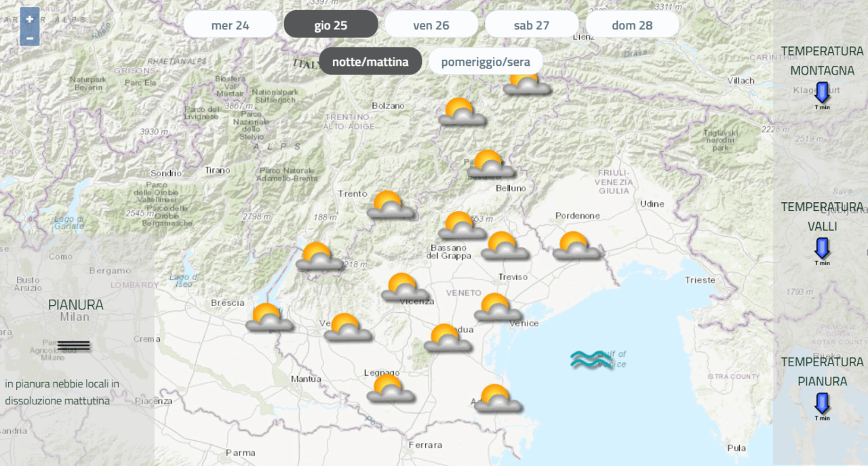
Task: Click the topmost weather icon below pomeriggio/sera
Action: point(527,83)
